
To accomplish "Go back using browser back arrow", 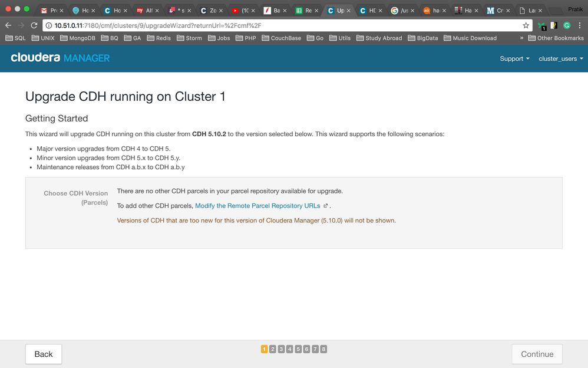I will [8, 25].
